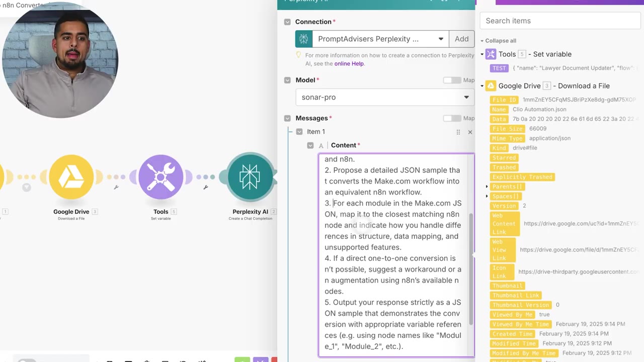Click the Tools icon in the mapping panel
The height and width of the screenshot is (362, 644).
click(491, 54)
